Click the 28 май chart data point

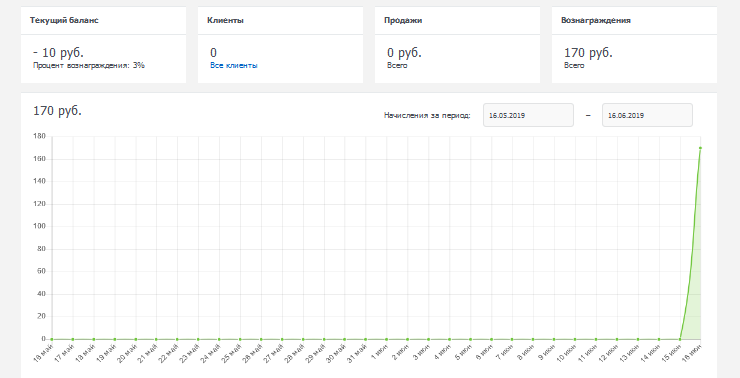tap(303, 339)
